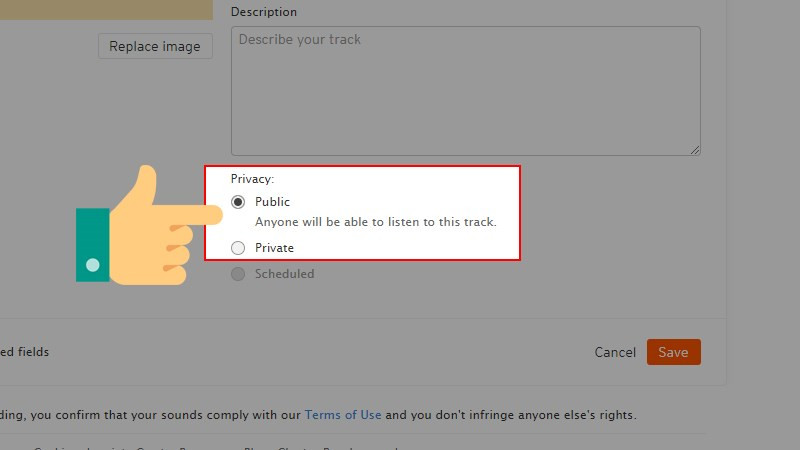Click the Anyone will be able to listen text
The image size is (800, 450).
[x=376, y=222]
